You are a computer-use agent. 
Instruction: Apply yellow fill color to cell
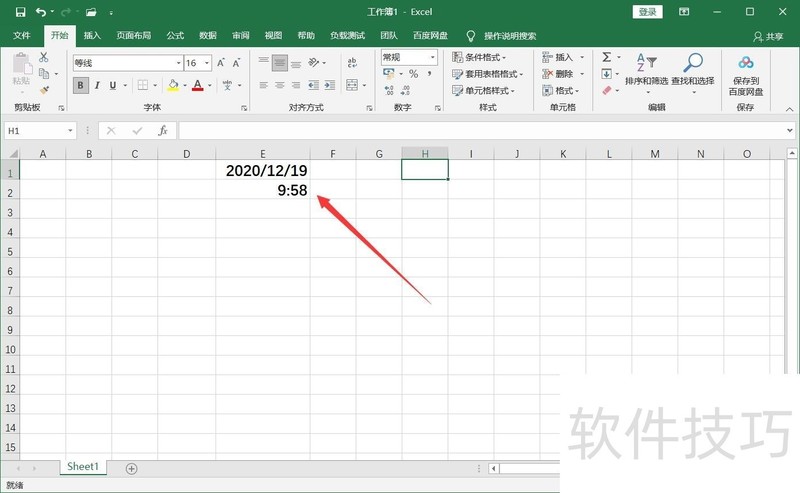(x=173, y=85)
